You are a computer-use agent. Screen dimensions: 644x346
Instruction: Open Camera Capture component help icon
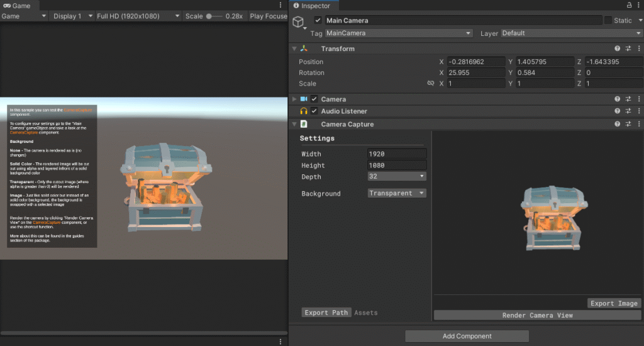pos(618,124)
